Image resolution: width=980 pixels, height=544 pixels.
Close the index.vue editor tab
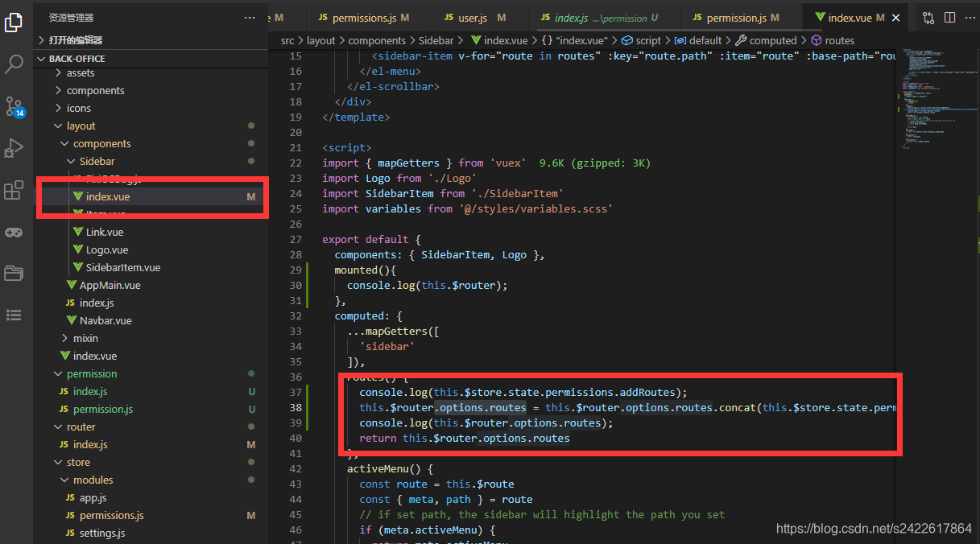pos(897,18)
